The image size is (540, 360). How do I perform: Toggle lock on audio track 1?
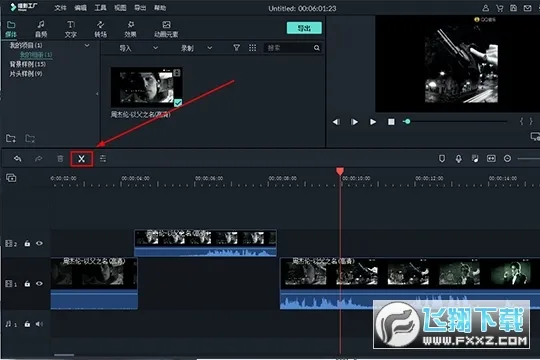27,324
